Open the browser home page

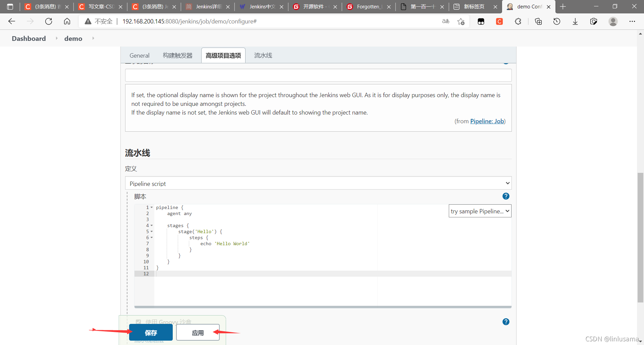click(67, 21)
